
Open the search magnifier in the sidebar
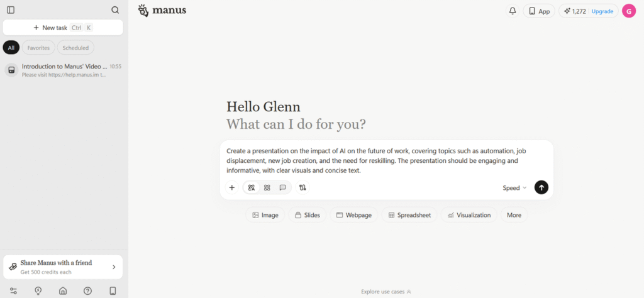[115, 10]
